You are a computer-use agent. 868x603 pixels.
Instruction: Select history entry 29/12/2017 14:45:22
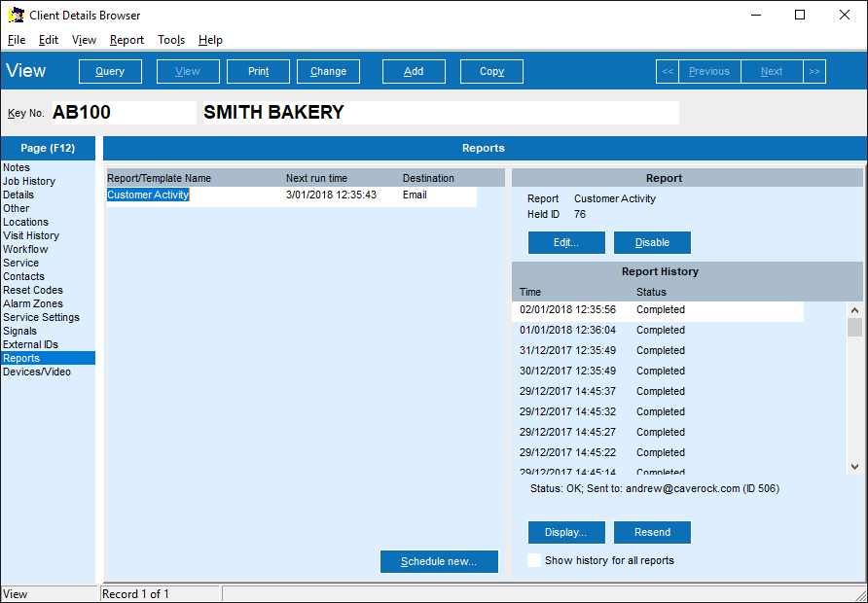[x=658, y=453]
